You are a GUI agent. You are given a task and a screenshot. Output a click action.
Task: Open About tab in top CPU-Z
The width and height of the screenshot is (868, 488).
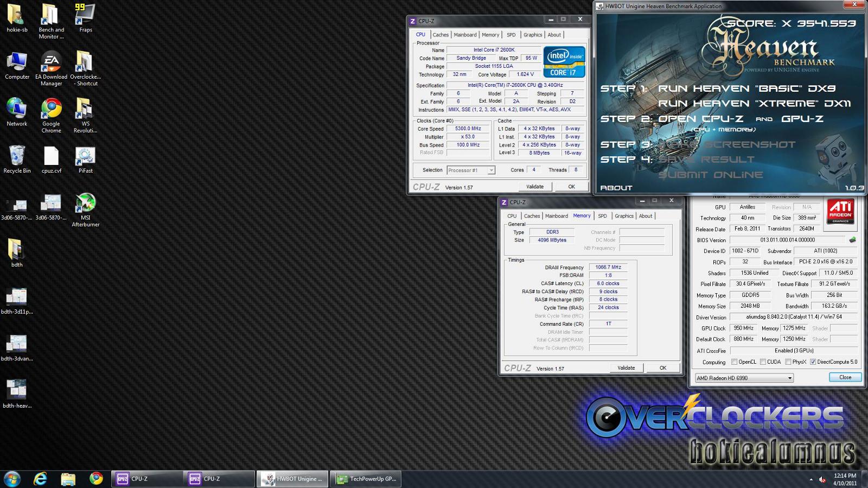coord(554,35)
